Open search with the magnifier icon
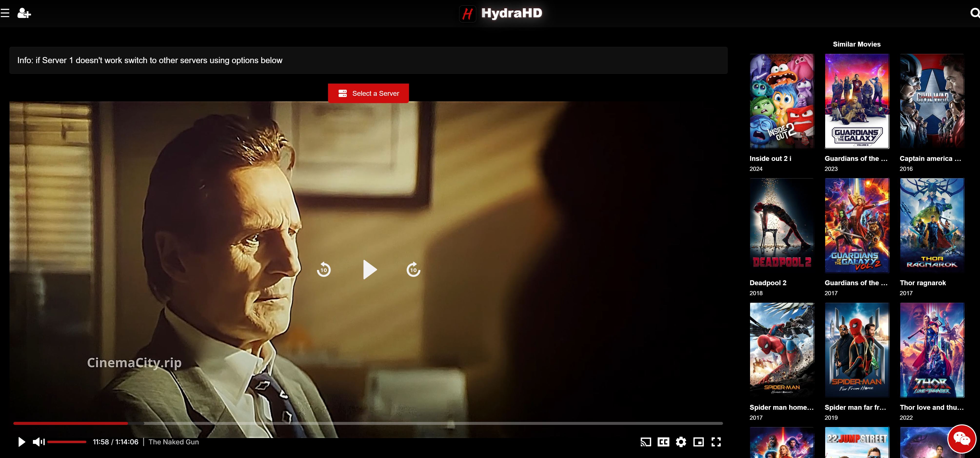The image size is (980, 458). coord(975,13)
